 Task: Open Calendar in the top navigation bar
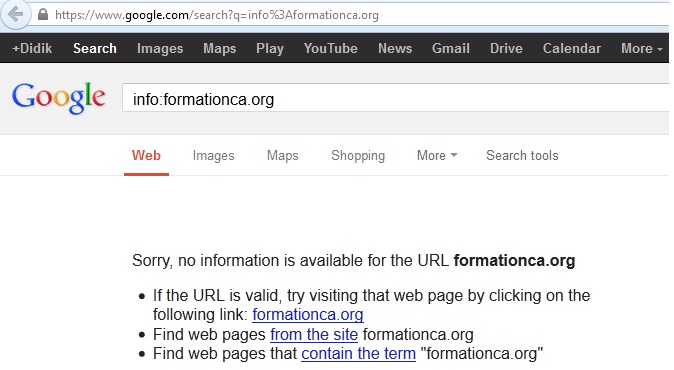[x=572, y=48]
